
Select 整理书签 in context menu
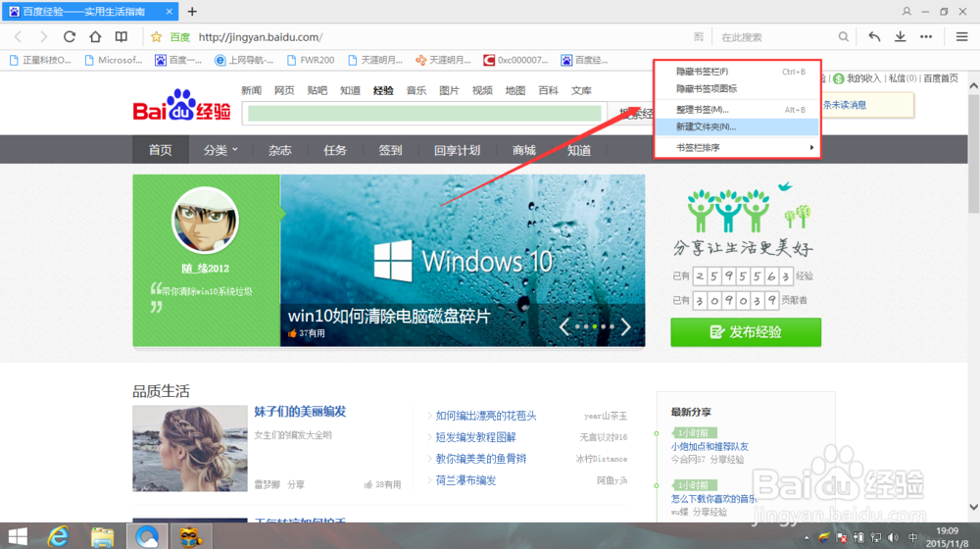click(737, 110)
